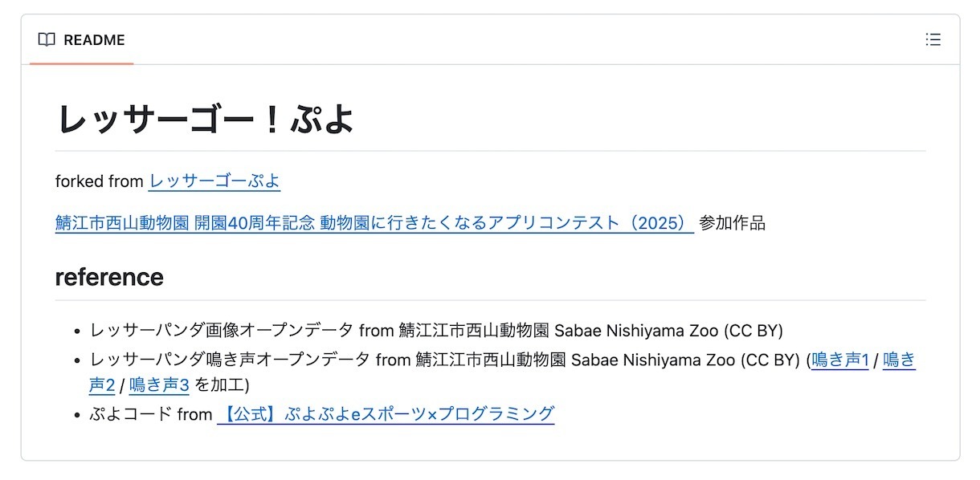Click the "forked from" text
The image size is (980, 480).
(99, 181)
